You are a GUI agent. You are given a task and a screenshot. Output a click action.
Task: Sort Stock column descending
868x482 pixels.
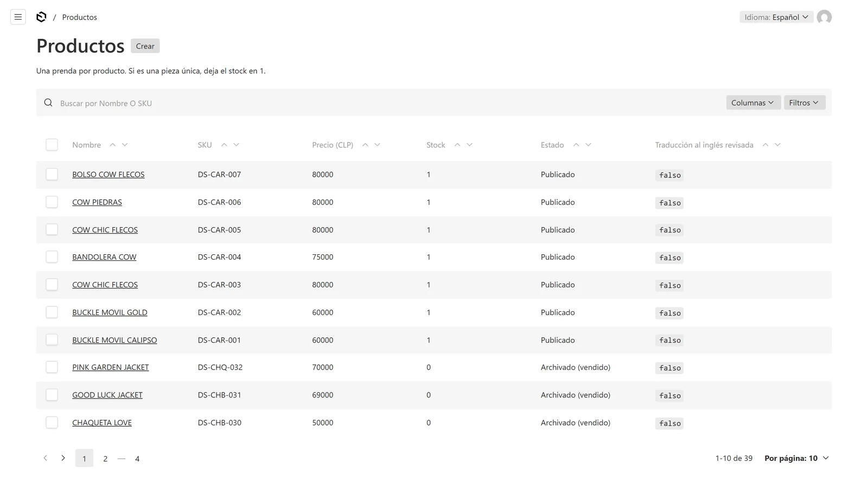tap(470, 145)
